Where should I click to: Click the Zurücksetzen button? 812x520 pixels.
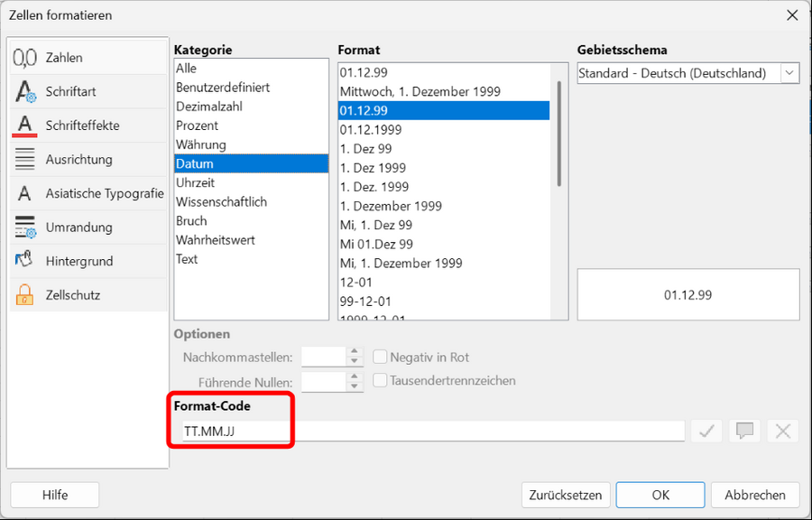[x=566, y=495]
